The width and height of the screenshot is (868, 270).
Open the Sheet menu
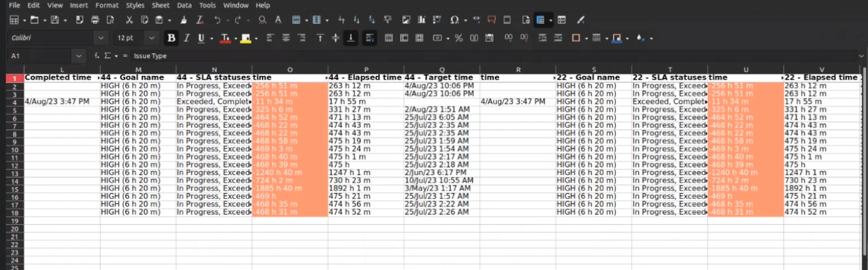(160, 5)
